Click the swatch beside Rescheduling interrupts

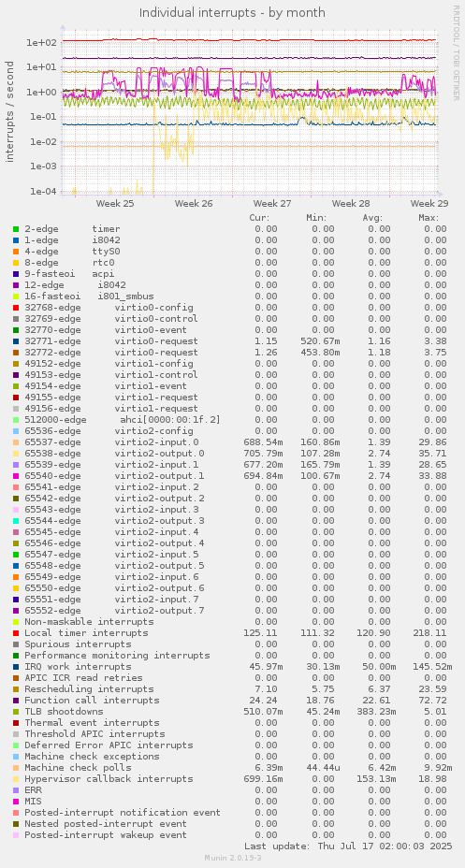16,689
